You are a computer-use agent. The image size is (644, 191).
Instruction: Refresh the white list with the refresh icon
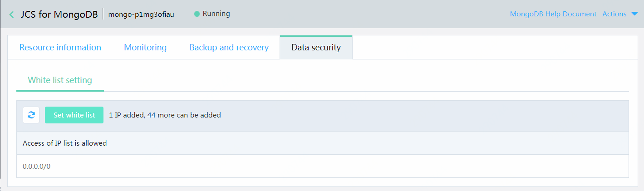coord(31,115)
